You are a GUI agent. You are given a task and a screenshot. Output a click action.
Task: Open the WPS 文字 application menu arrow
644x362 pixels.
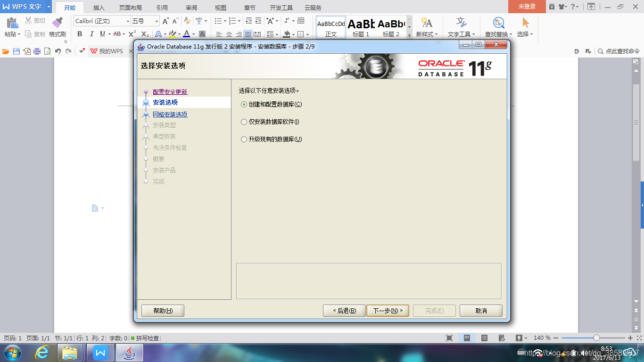pyautogui.click(x=49, y=7)
